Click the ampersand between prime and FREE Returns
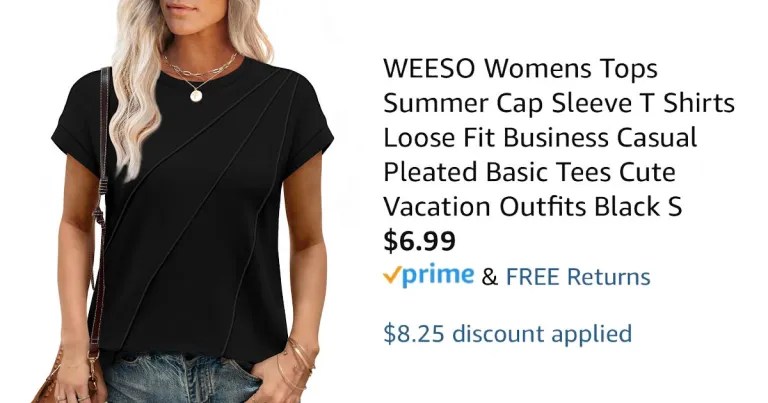Image resolution: width=768 pixels, height=403 pixels. [x=489, y=277]
